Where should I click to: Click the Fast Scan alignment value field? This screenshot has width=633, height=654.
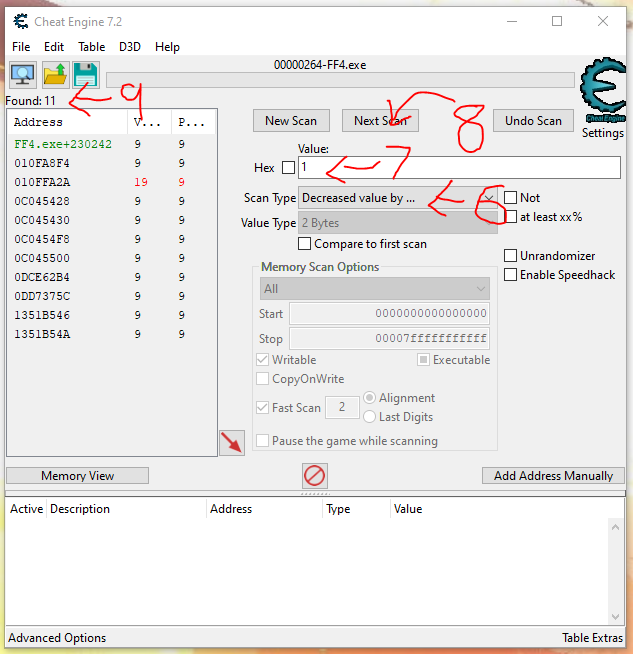click(x=342, y=407)
